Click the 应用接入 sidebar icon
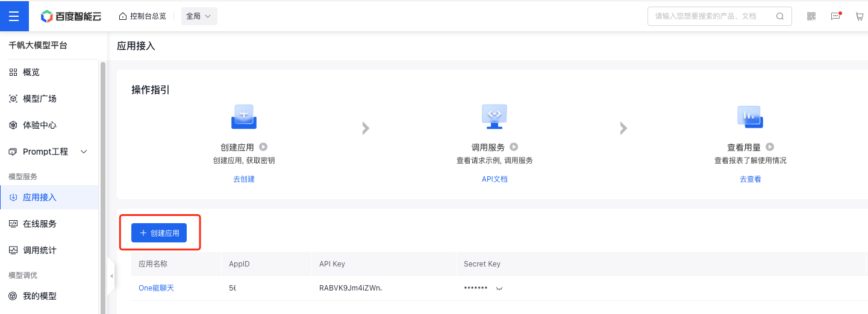Image resolution: width=868 pixels, height=314 pixels. click(13, 197)
